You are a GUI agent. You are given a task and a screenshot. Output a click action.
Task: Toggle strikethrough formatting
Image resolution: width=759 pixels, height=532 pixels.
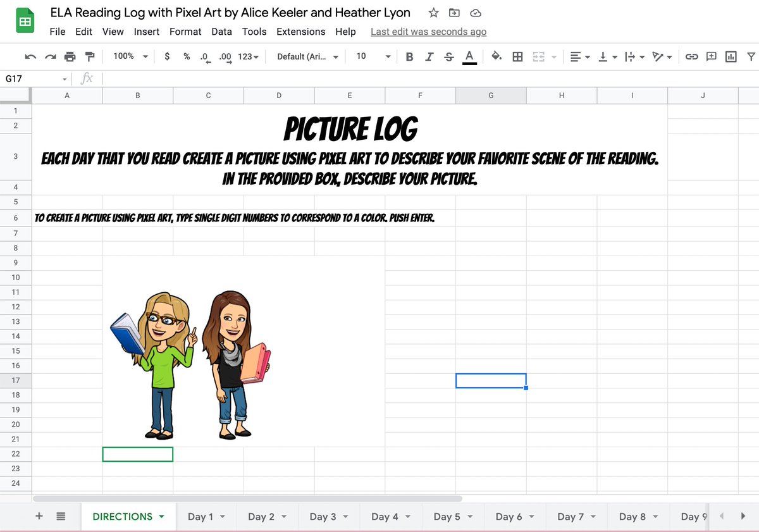[449, 57]
